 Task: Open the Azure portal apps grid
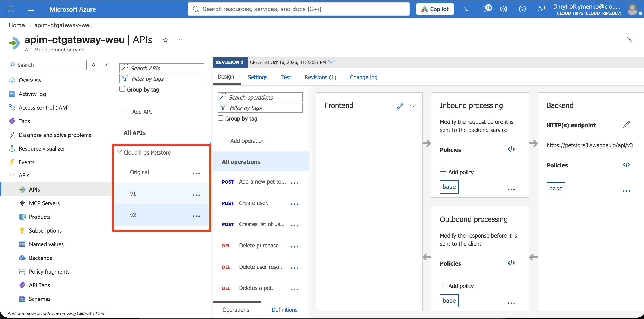pos(10,9)
